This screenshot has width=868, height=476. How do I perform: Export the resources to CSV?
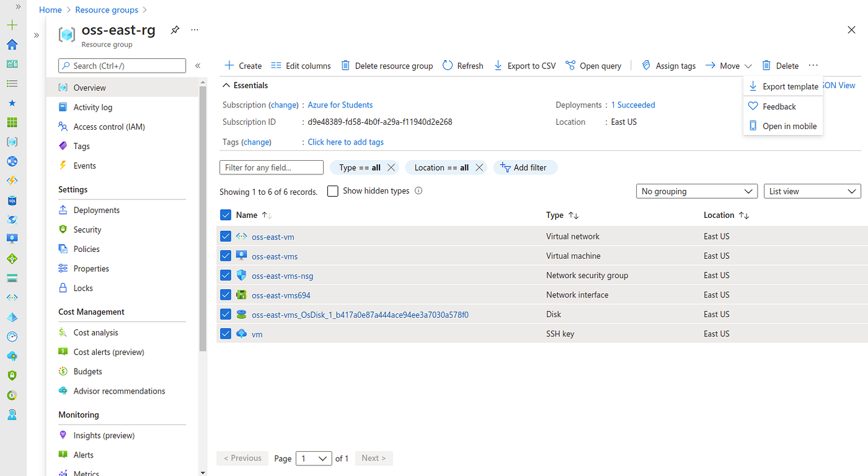(524, 65)
